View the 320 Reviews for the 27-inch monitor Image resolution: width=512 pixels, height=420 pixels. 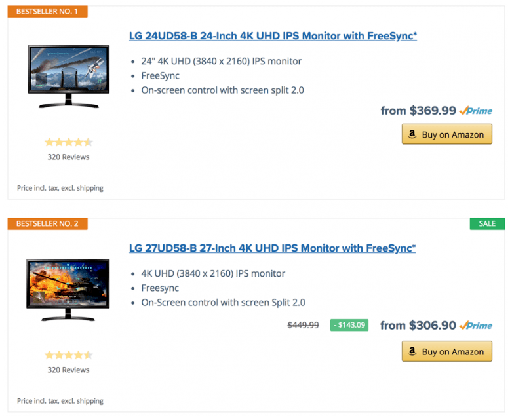68,370
